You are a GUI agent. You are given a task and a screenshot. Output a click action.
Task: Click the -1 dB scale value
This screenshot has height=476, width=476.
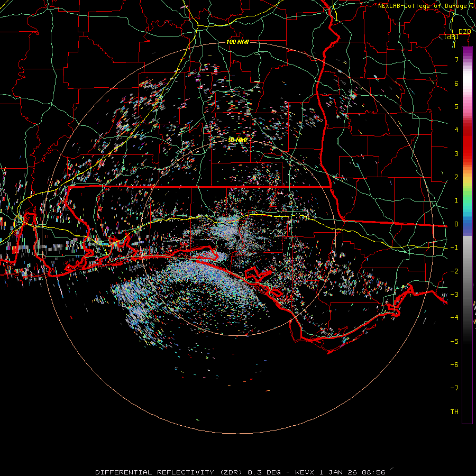[x=454, y=248]
